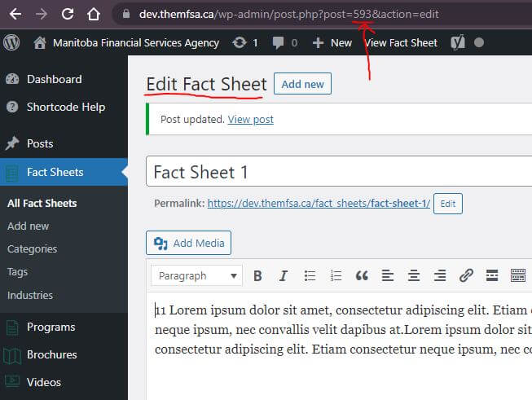The width and height of the screenshot is (532, 400).
Task: Apply blockquote formatting
Action: point(362,276)
